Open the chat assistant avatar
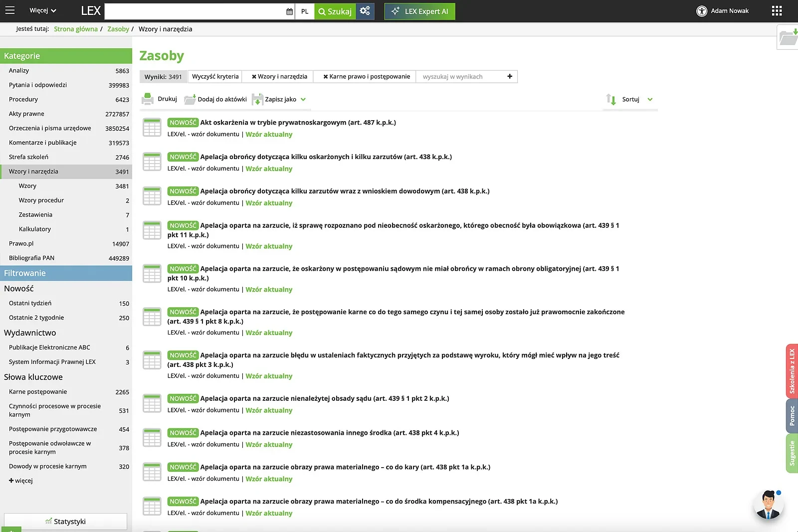The image size is (798, 532). click(768, 505)
